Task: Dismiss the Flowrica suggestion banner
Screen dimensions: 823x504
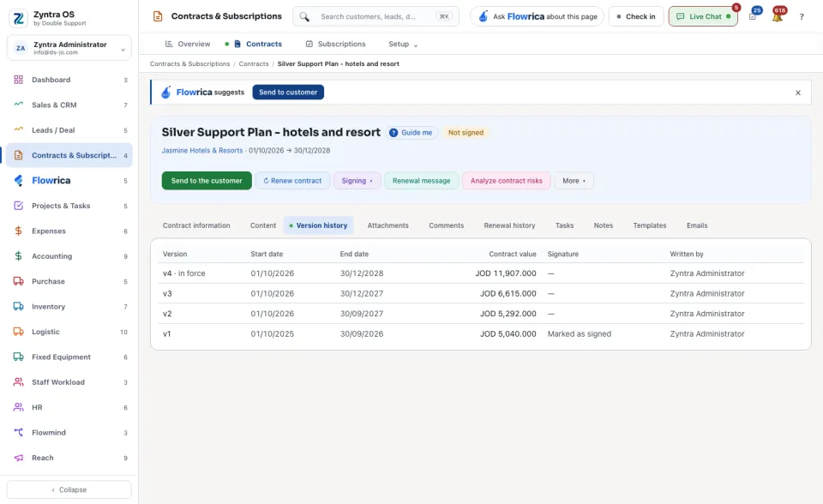Action: (x=798, y=93)
